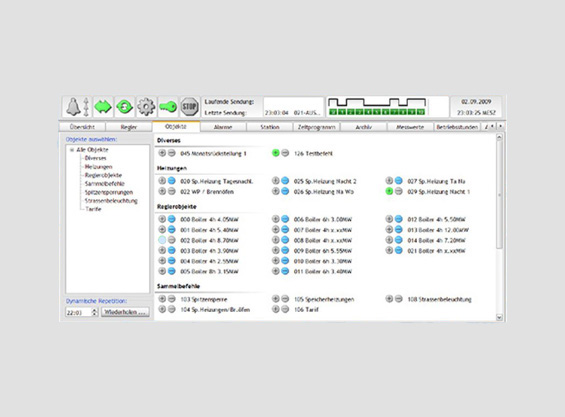Open the Regler tab

pos(129,127)
